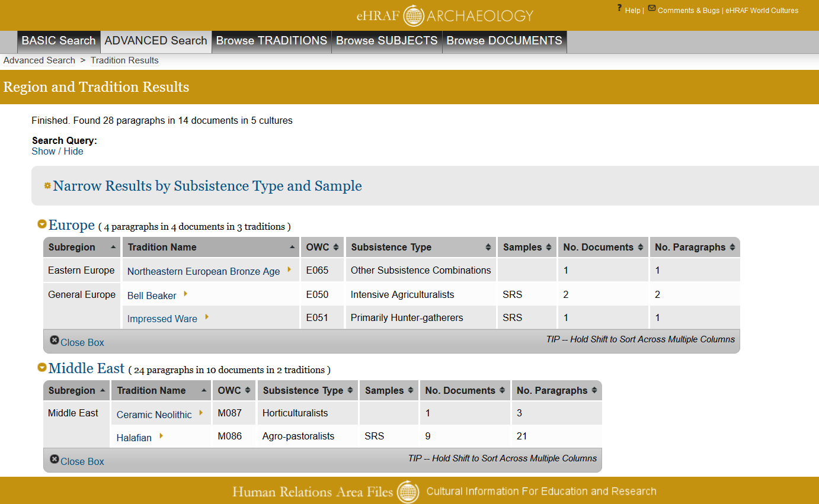The image size is (819, 504).
Task: Click Tradition Results breadcrumb text
Action: [x=124, y=60]
